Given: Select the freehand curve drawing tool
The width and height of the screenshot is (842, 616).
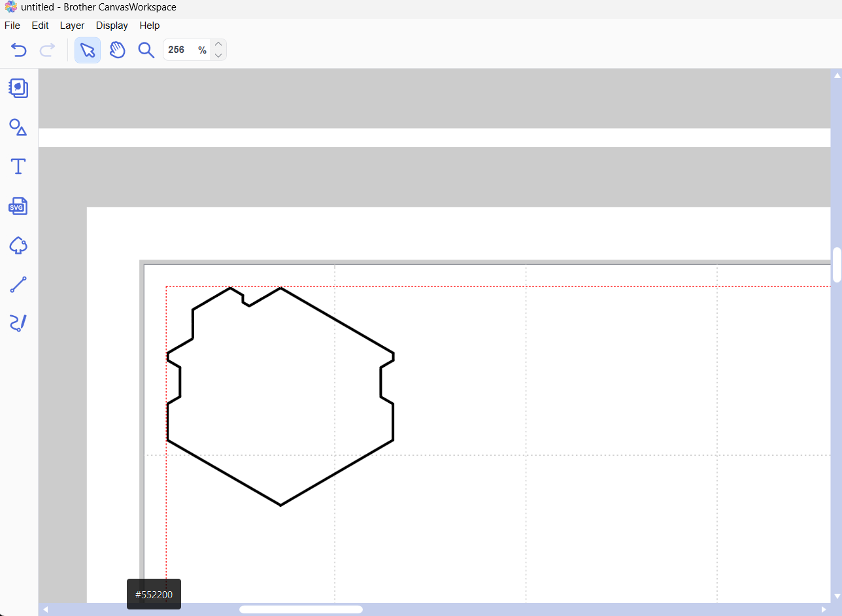Looking at the screenshot, I should click(18, 323).
